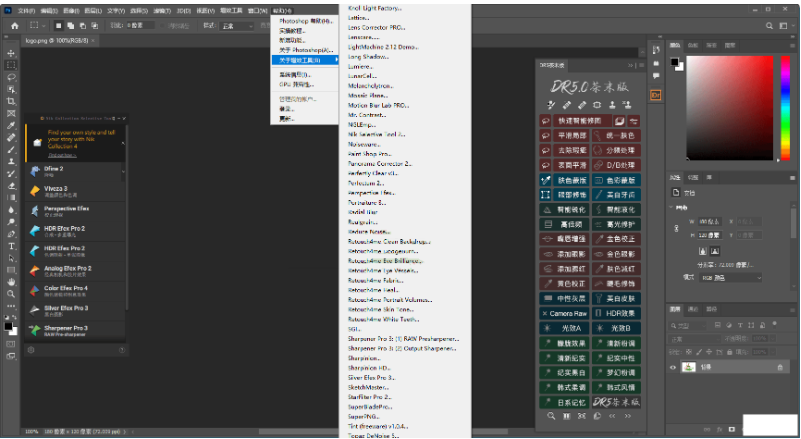Choose Subtract from Selection mode button
Image resolution: width=801 pixels, height=439 pixels.
[x=82, y=26]
